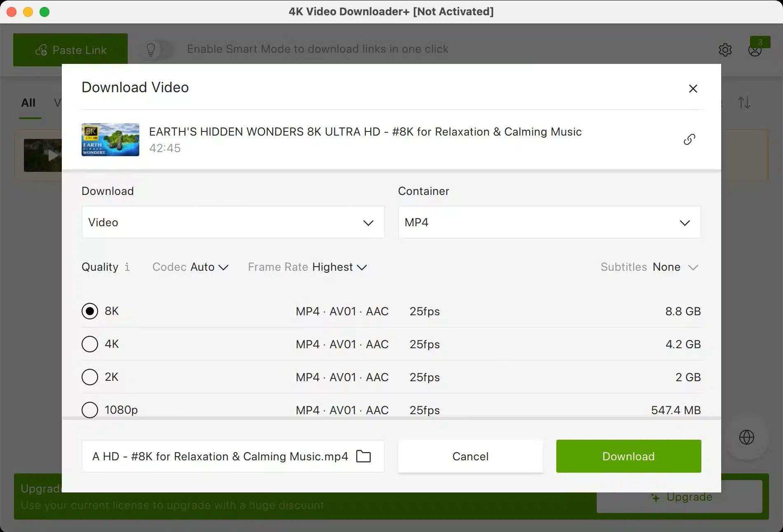Viewport: 783px width, 532px height.
Task: Click the macOS yellow minimize button
Action: pos(28,12)
